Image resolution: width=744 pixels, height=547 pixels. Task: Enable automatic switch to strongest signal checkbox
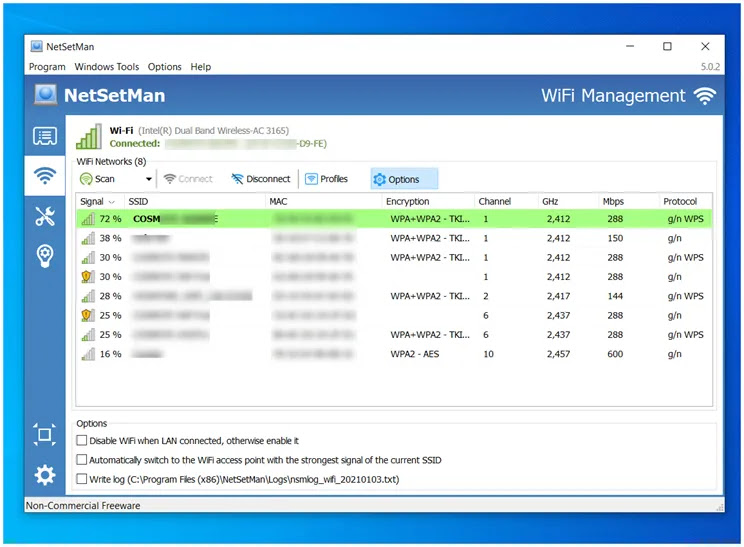82,460
